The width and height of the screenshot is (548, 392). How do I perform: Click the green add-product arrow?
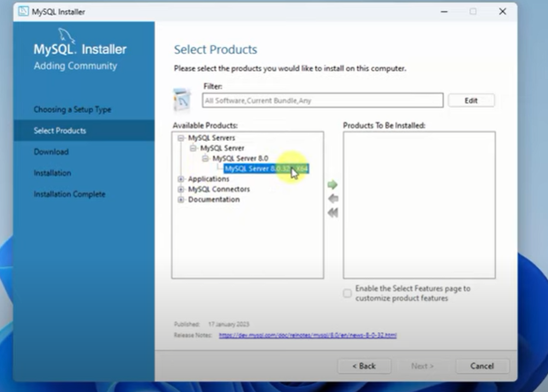tap(333, 184)
